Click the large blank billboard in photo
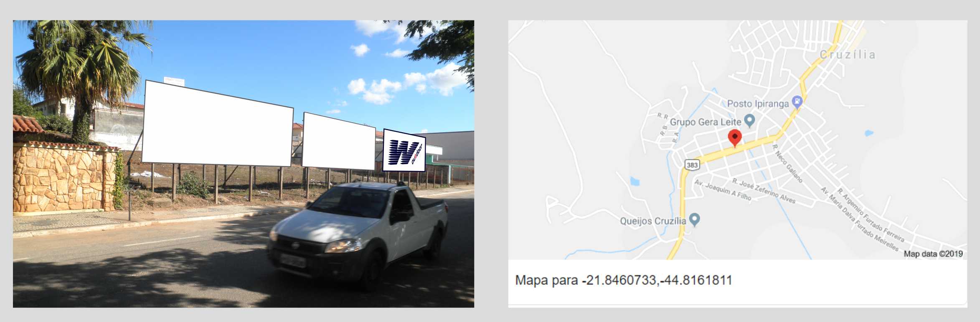 [217, 123]
